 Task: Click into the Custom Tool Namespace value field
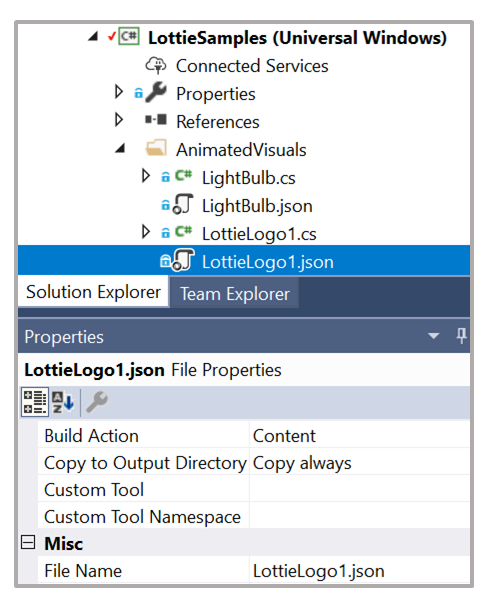click(359, 517)
